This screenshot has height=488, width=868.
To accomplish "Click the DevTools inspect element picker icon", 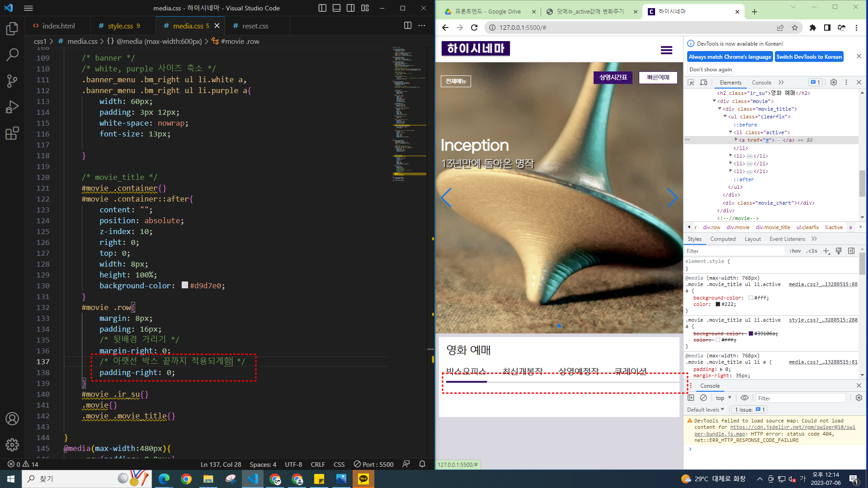I will (691, 82).
